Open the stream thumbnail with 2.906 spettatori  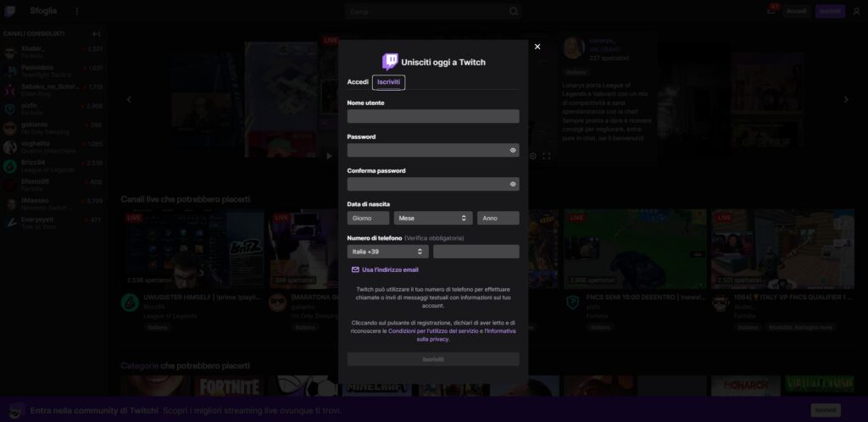pos(635,249)
